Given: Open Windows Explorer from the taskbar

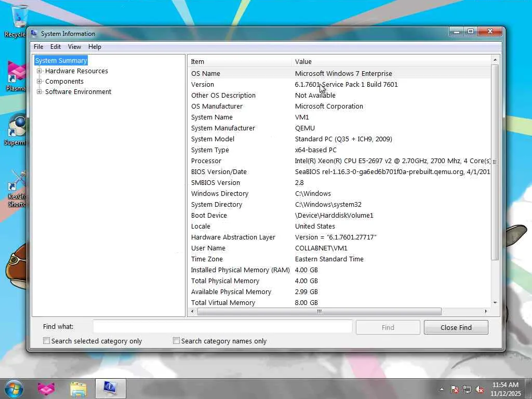Looking at the screenshot, I should click(78, 389).
